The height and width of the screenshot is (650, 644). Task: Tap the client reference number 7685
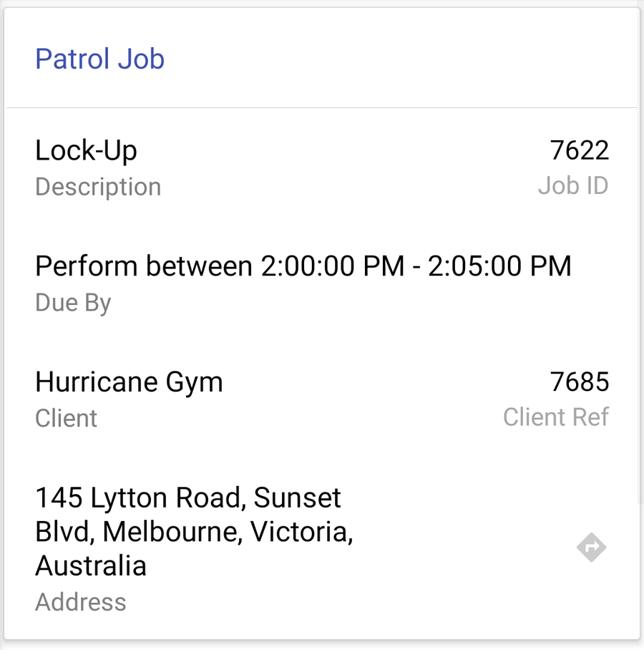tap(580, 382)
